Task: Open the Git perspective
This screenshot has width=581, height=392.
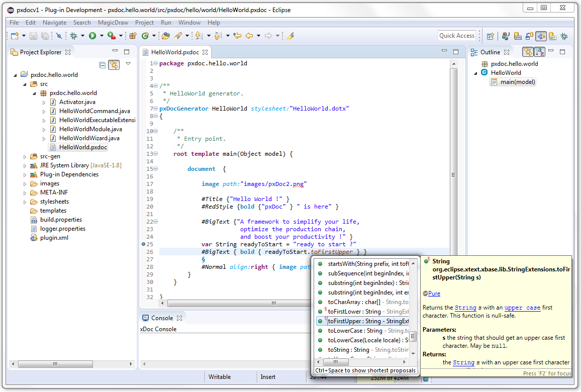Action: (552, 36)
